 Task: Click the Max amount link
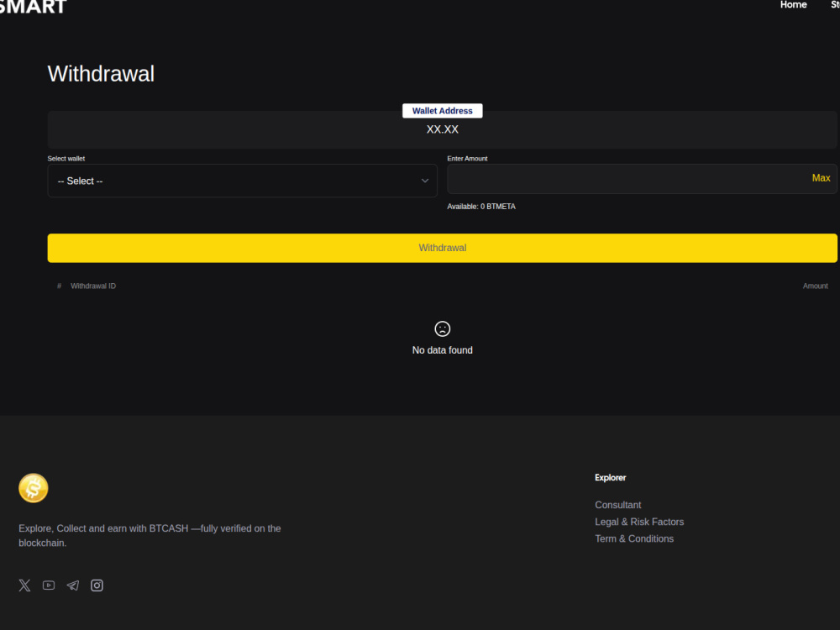(x=821, y=178)
